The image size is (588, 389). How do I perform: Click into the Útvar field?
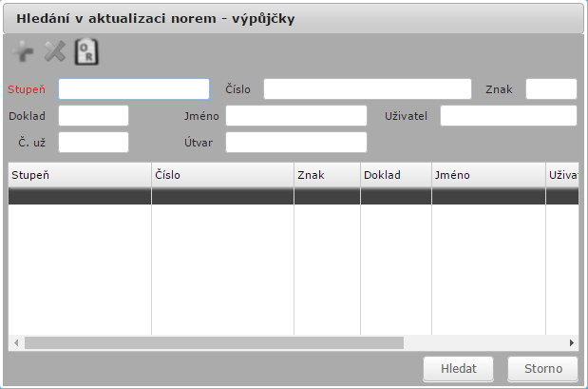pos(295,143)
